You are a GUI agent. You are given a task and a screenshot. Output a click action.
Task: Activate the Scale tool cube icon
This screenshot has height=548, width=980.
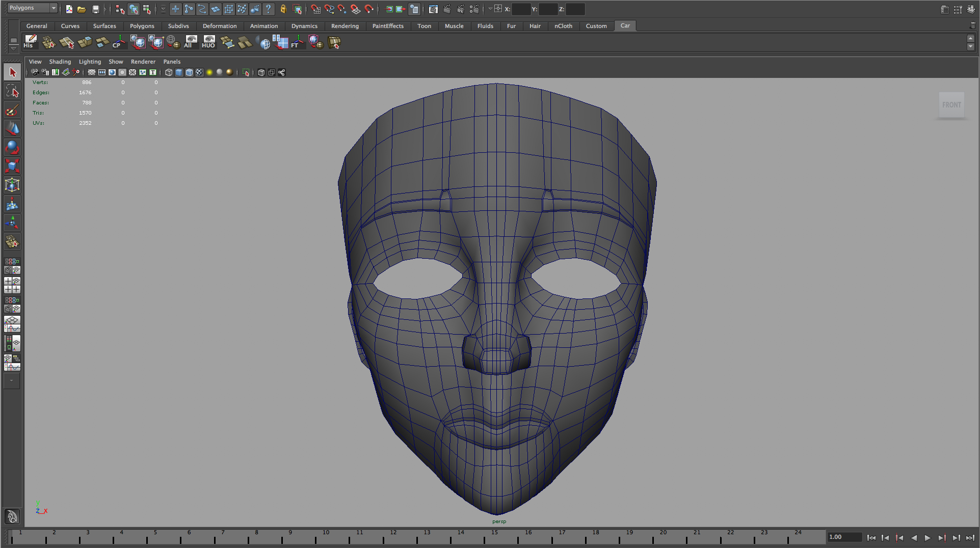[12, 166]
